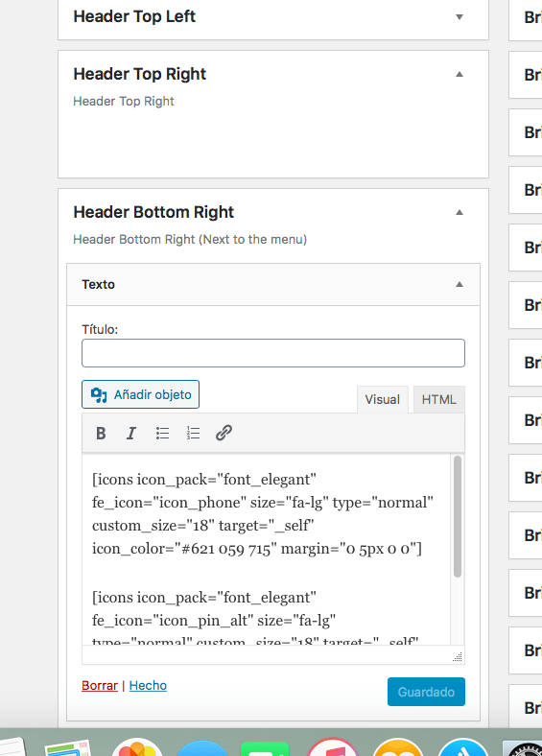The image size is (542, 756).
Task: Launch the App Store from the dock
Action: pyautogui.click(x=463, y=747)
